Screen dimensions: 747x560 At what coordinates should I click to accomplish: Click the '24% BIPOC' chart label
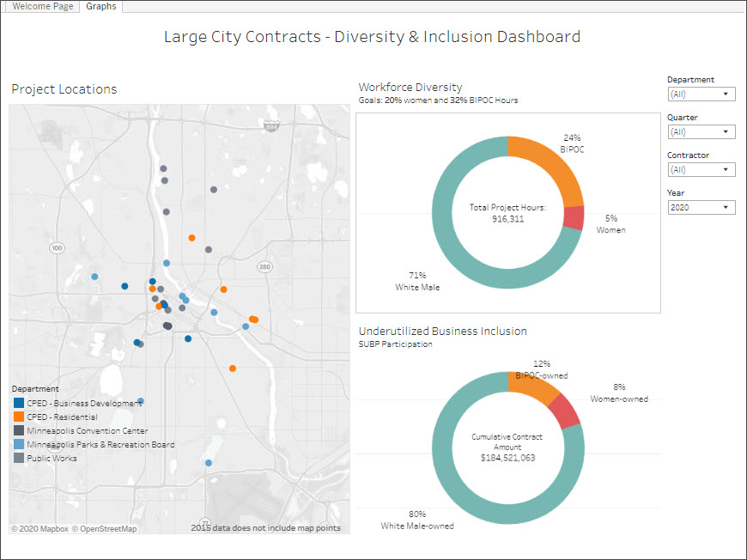click(x=572, y=143)
